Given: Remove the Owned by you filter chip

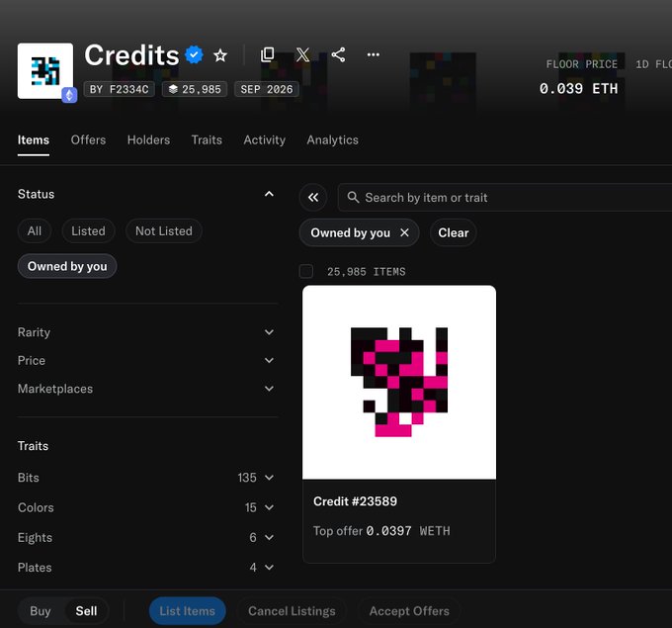Looking at the screenshot, I should pyautogui.click(x=404, y=232).
